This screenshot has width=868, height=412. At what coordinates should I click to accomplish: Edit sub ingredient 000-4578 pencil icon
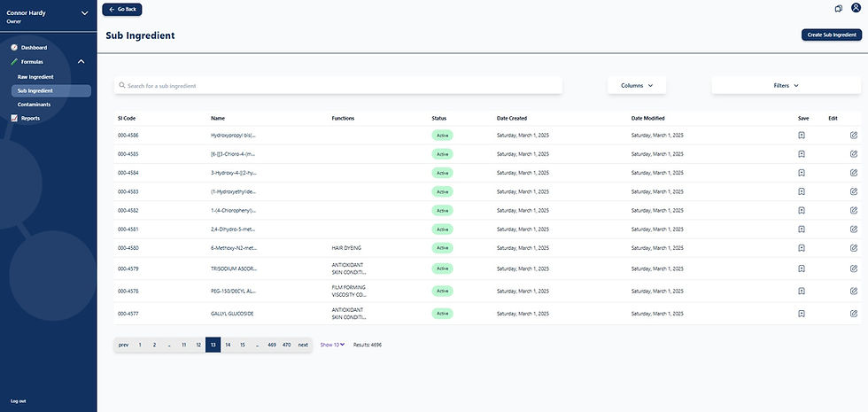854,291
